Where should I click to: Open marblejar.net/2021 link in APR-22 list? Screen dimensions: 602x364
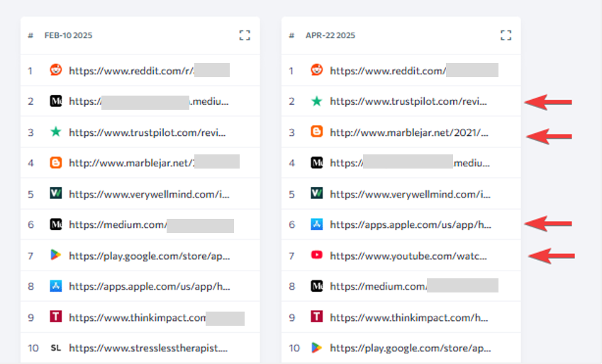(x=409, y=132)
